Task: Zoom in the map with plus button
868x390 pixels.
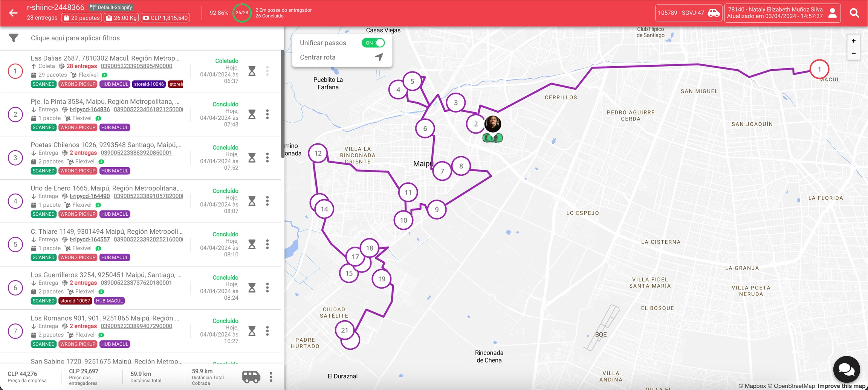Action: click(853, 41)
